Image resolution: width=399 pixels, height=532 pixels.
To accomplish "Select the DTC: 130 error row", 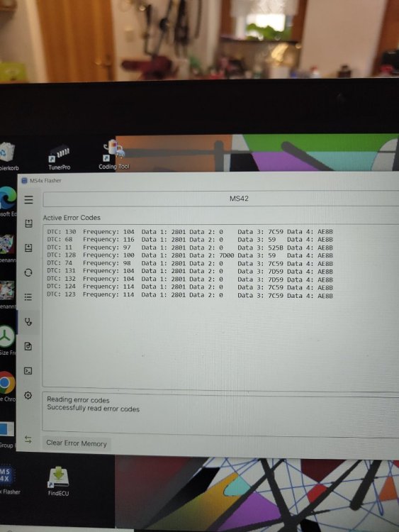I will (190, 232).
